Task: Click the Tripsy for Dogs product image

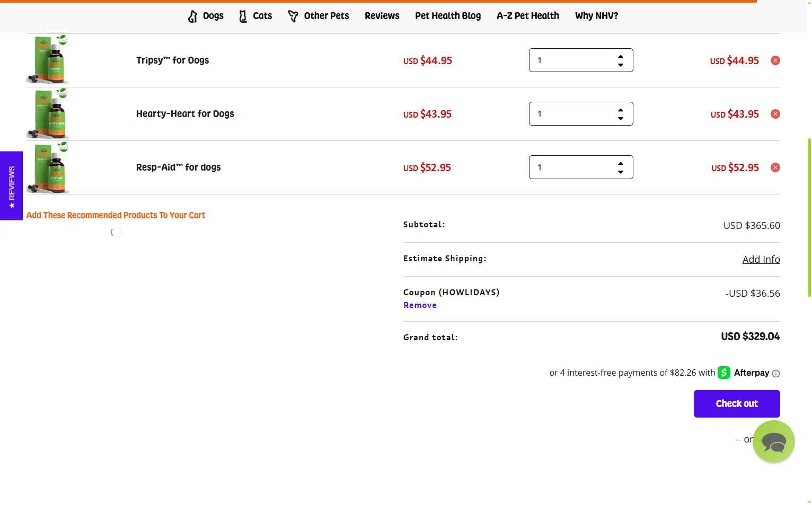Action: [48, 59]
